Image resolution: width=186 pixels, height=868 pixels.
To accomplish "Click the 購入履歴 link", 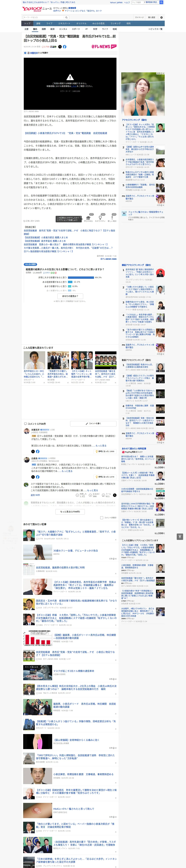I will coord(152,18).
